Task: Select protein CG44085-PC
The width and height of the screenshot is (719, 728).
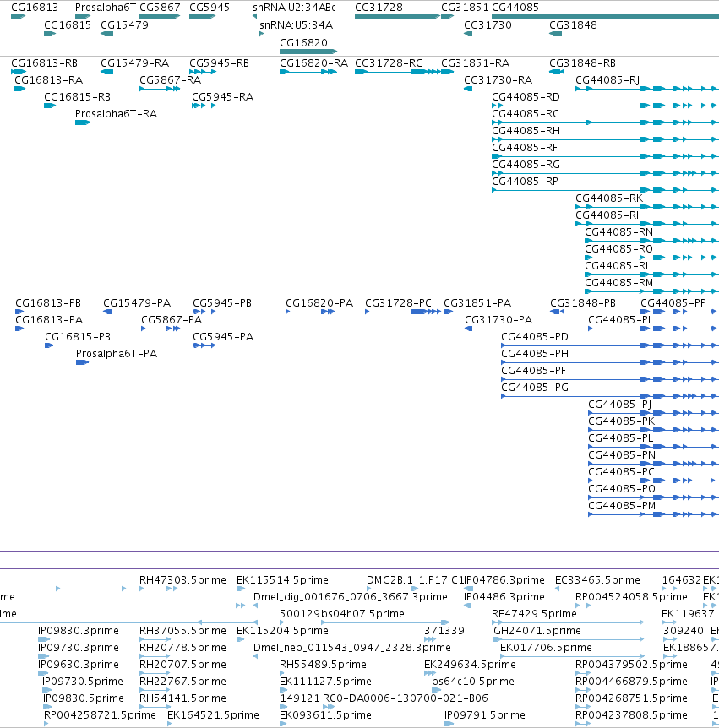Action: coord(621,472)
